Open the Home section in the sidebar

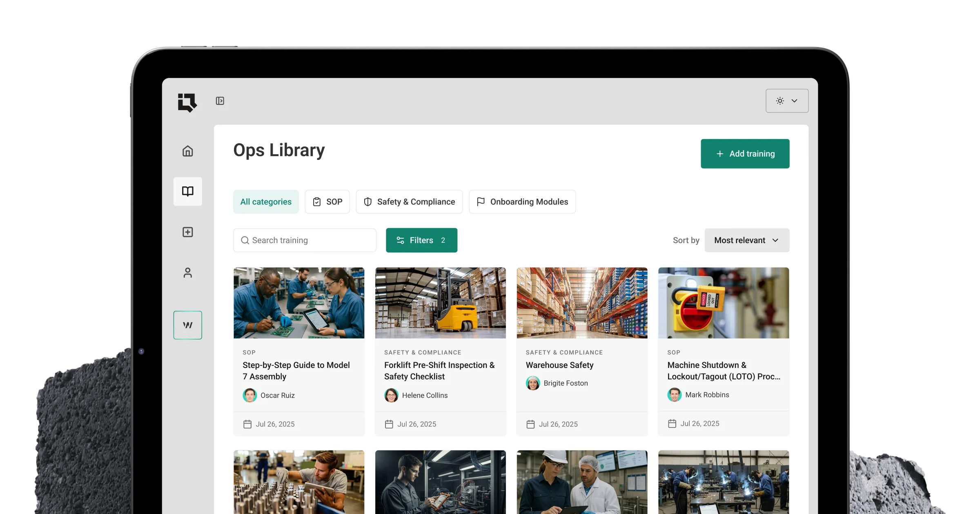pos(187,151)
